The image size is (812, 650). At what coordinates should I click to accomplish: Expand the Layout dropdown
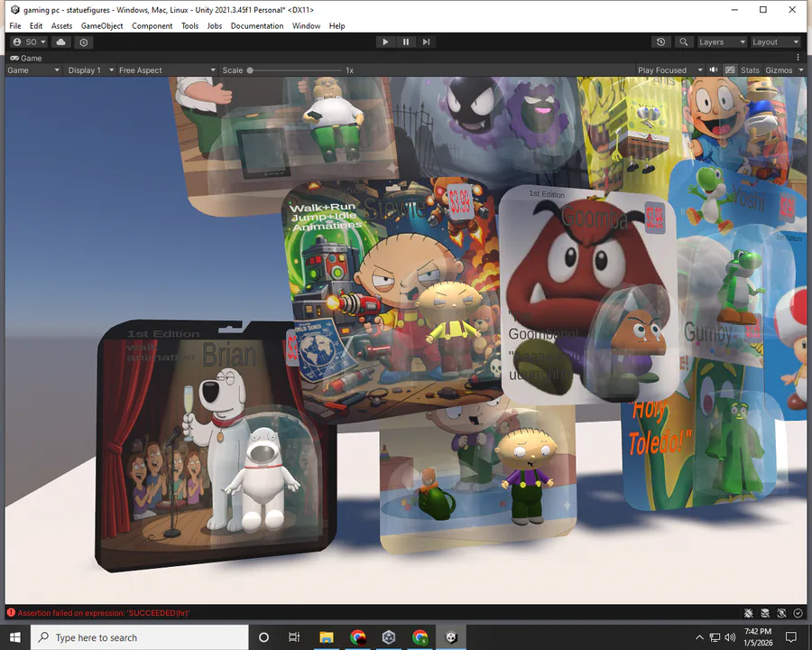point(775,42)
